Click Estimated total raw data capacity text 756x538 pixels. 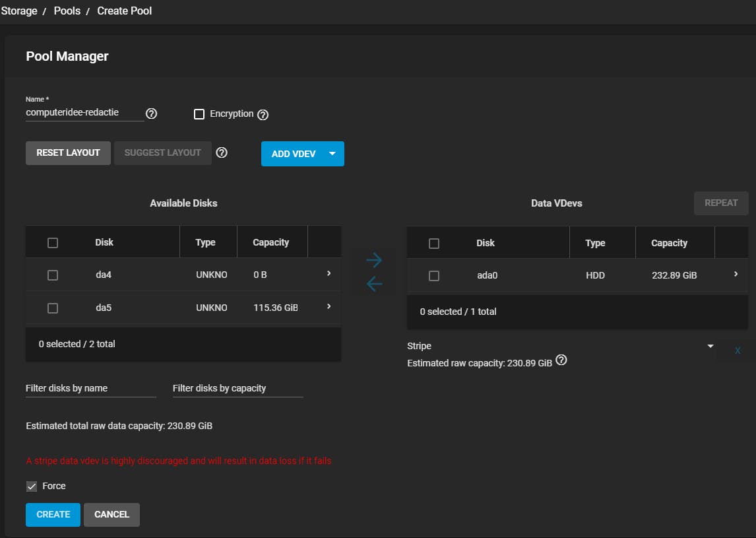[119, 426]
